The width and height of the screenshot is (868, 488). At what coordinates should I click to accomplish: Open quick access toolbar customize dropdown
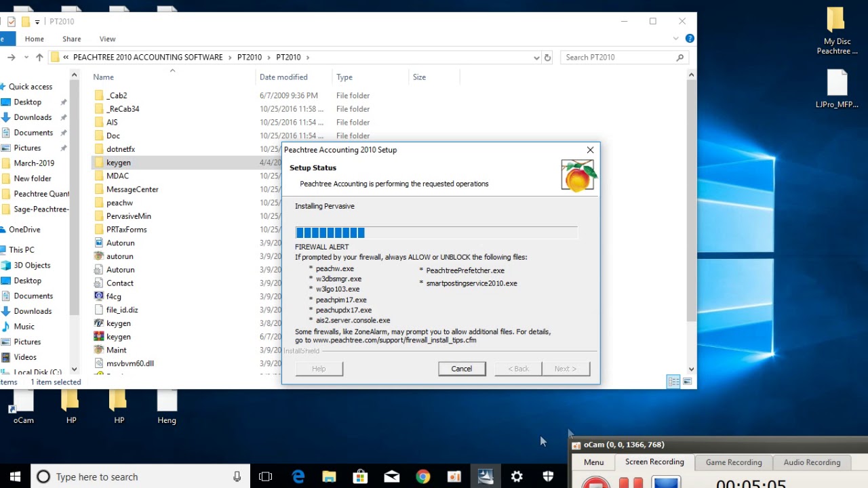37,22
